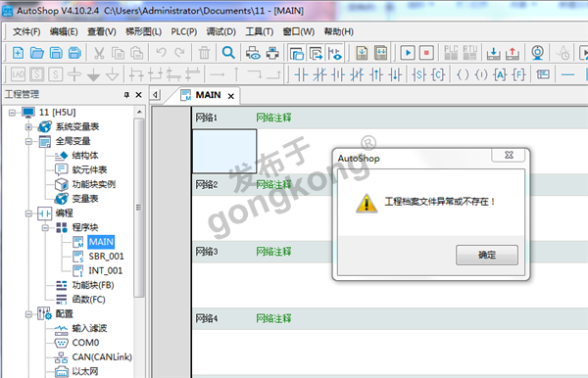Click the Print icon
The image size is (588, 378).
[272, 53]
